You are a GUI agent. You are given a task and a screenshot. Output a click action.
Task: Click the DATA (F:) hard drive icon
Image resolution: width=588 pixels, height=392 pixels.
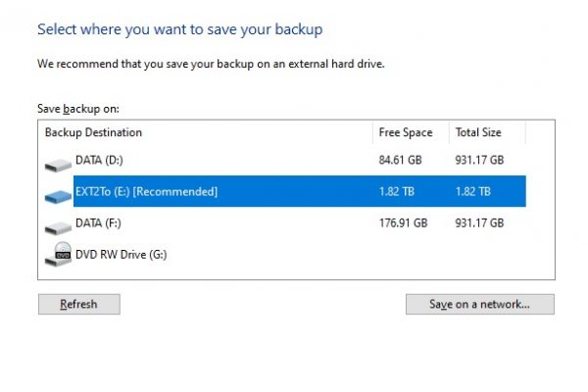point(58,227)
